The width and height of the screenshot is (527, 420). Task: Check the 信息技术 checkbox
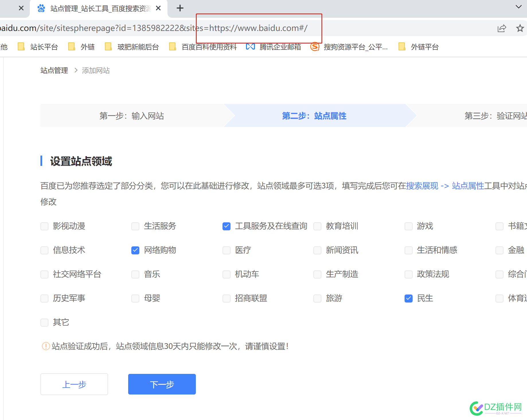[44, 250]
